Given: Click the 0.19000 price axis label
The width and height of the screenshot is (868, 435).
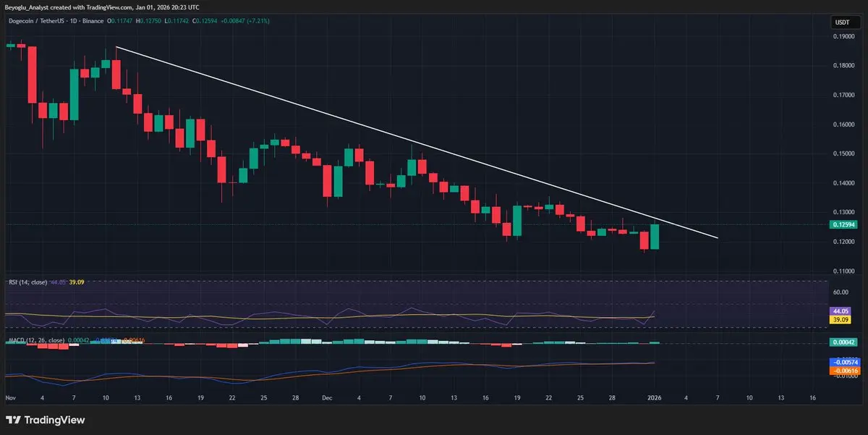Looking at the screenshot, I should click(x=845, y=35).
